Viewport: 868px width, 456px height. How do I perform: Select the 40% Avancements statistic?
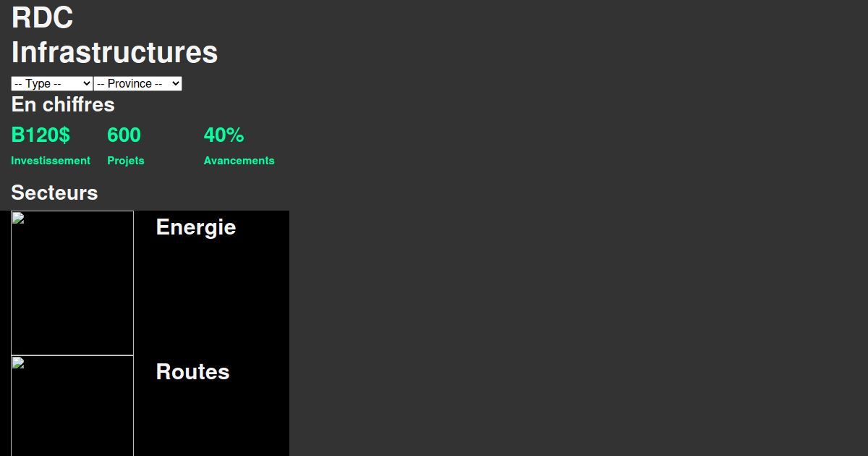pyautogui.click(x=224, y=135)
